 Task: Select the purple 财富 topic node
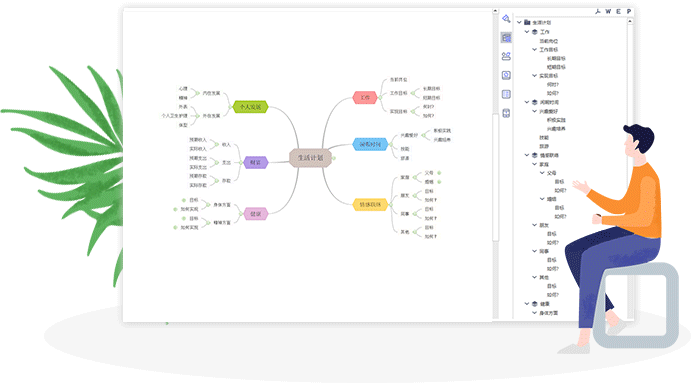[256, 163]
